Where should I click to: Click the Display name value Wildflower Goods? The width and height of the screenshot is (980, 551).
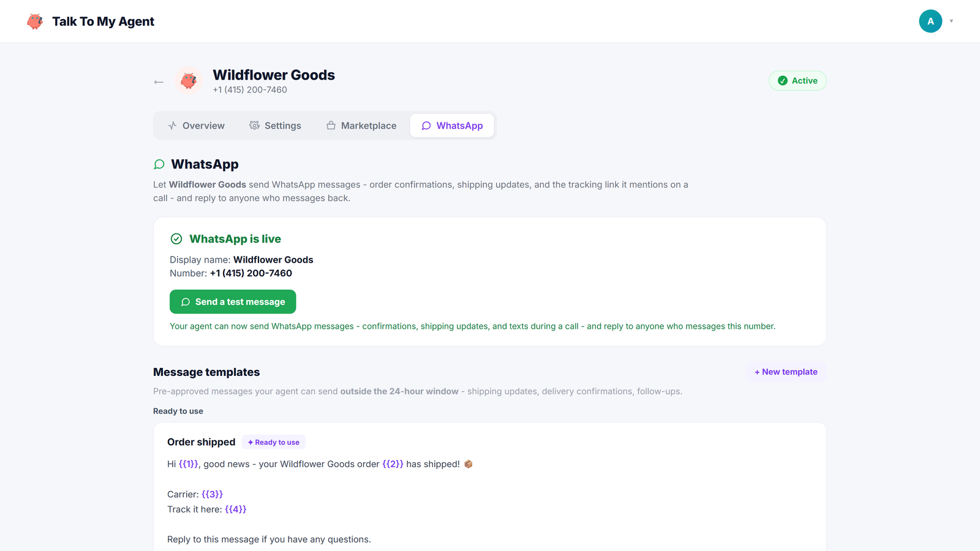click(273, 260)
